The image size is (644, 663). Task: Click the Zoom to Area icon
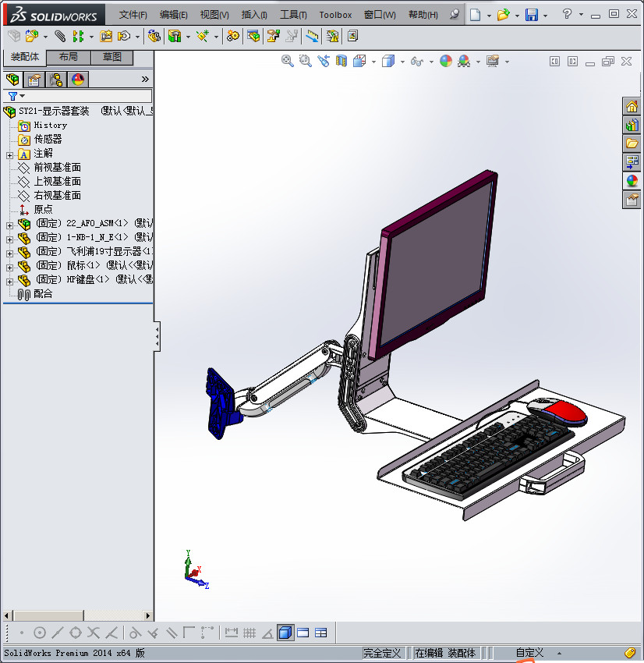click(x=306, y=62)
